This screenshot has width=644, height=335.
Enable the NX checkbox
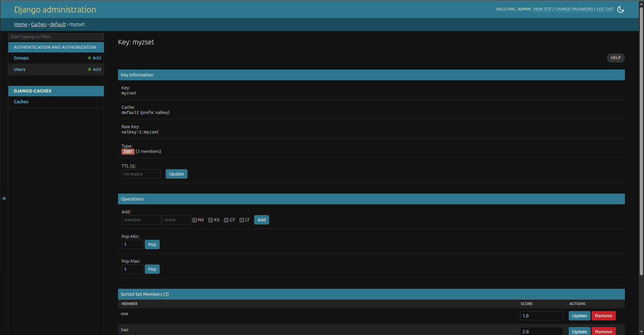(195, 220)
